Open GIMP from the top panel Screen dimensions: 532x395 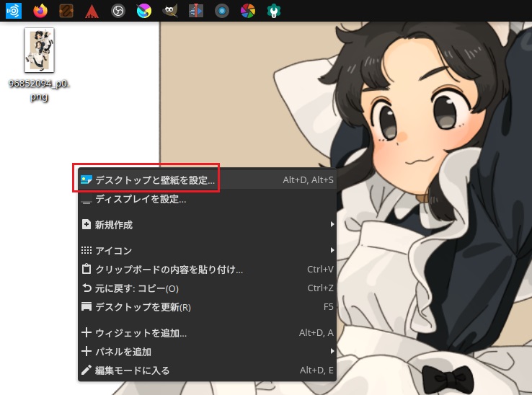pyautogui.click(x=170, y=11)
